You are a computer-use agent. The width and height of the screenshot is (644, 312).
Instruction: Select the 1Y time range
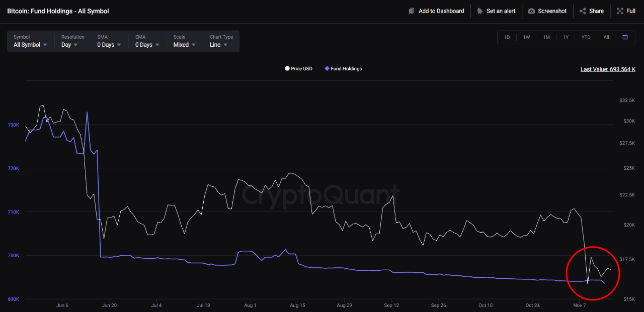click(566, 37)
